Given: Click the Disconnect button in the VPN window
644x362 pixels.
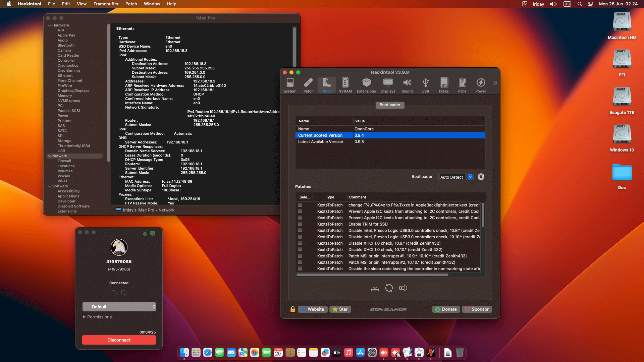Looking at the screenshot, I should click(x=119, y=340).
